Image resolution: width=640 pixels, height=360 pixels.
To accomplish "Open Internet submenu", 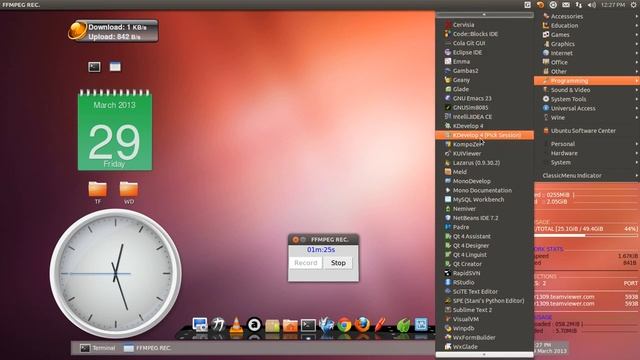I will [x=587, y=53].
